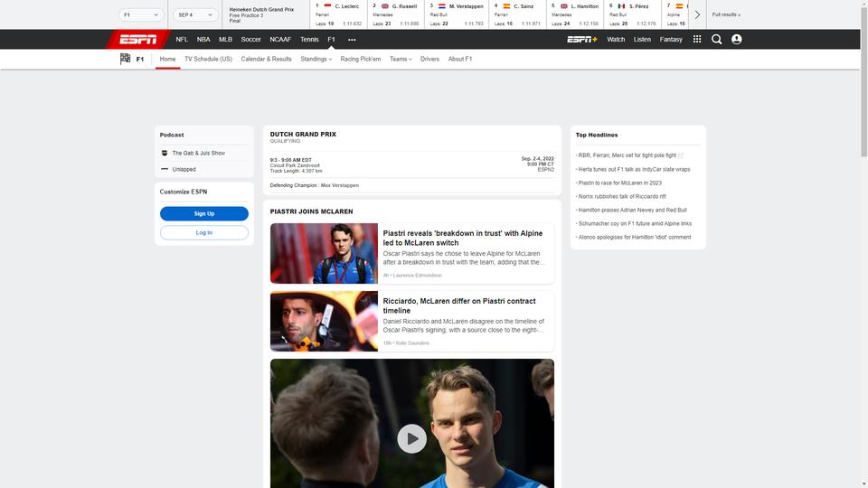
Task: Click the DUTCH GRAND PRIX heading
Action: [x=303, y=135]
